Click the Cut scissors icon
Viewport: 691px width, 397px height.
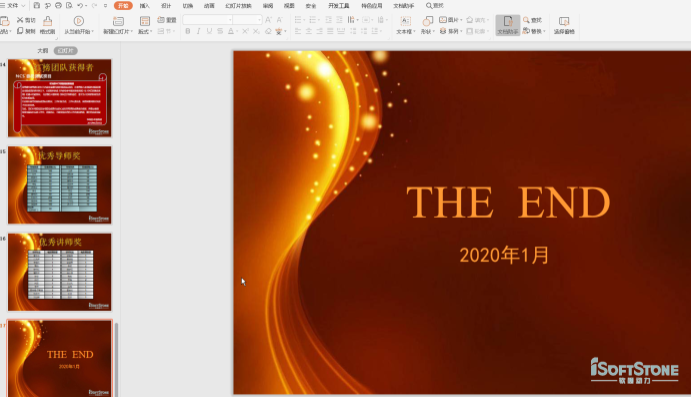[x=20, y=20]
